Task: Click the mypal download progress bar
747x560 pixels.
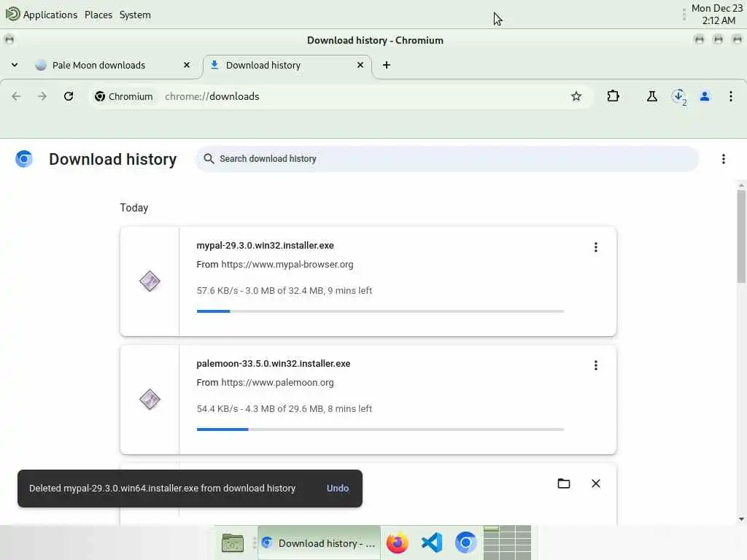Action: 380,311
